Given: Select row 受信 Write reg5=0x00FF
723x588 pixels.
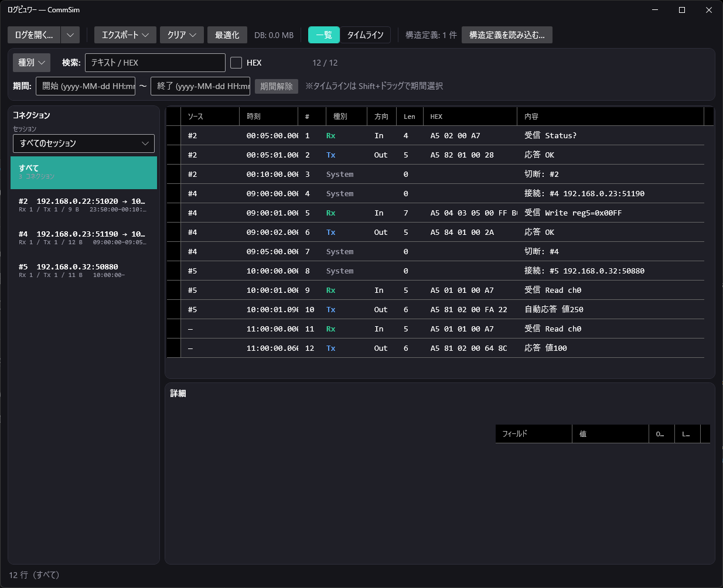Looking at the screenshot, I should coord(435,213).
